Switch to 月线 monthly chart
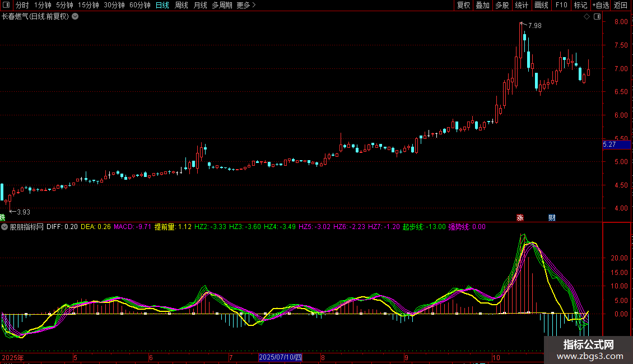The height and width of the screenshot is (364, 633). [x=200, y=5]
